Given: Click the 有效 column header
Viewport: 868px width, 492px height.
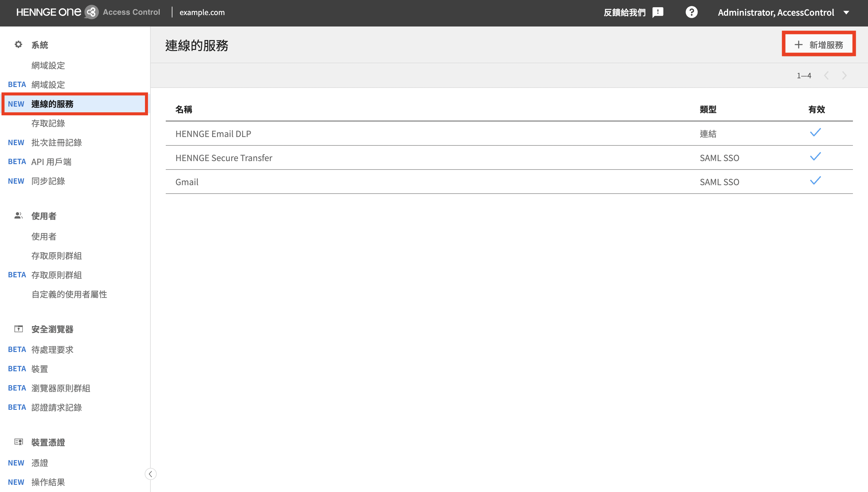Looking at the screenshot, I should click(x=816, y=109).
